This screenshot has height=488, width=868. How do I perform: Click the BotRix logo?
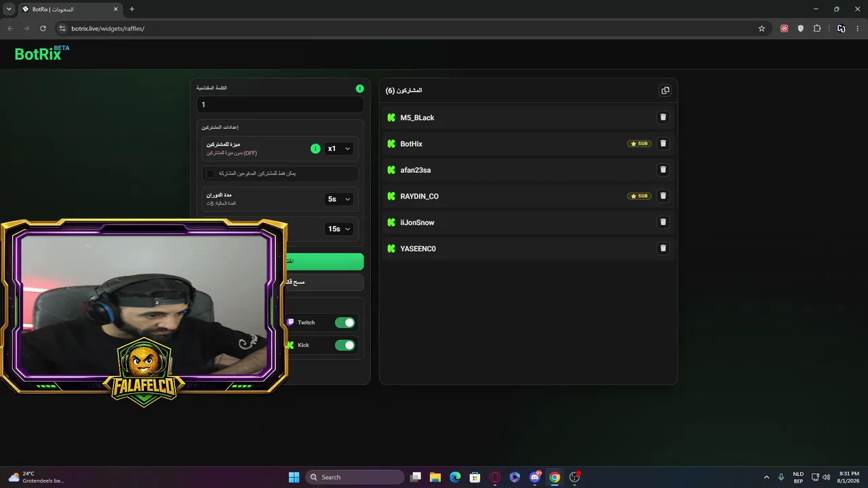tap(42, 54)
